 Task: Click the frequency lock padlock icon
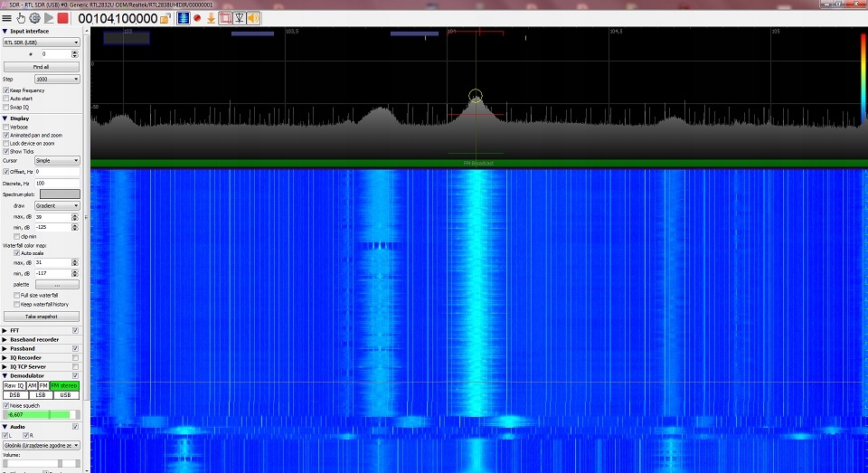pos(165,17)
